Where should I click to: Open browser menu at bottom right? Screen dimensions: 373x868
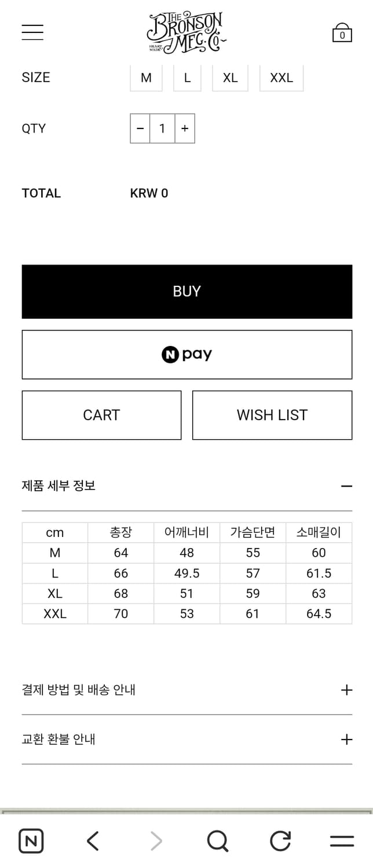click(x=342, y=841)
